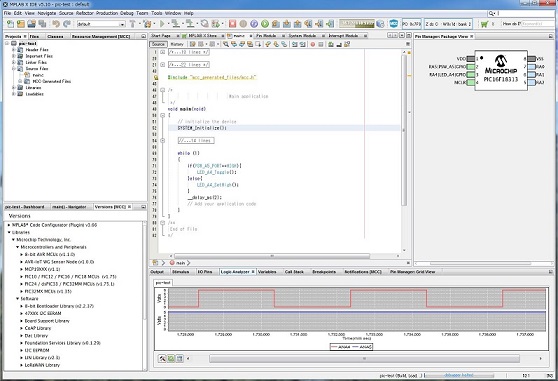
Task: Switch to Resource Management [MCC] tab
Action: [101, 37]
